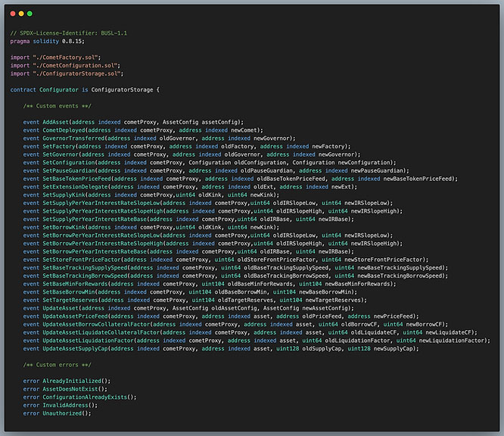504x436 pixels.
Task: Click the SetBaseTrackingSupplySpeed event name
Action: [x=85, y=268]
